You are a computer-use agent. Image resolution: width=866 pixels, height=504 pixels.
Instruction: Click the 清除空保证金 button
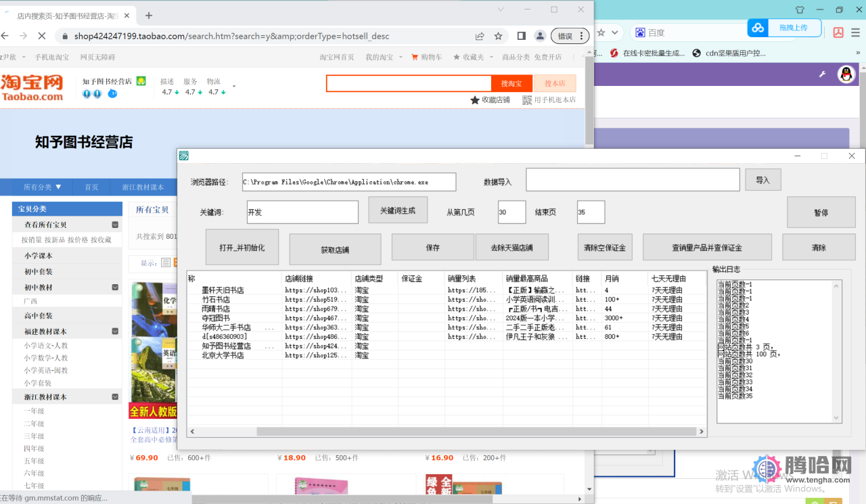(x=605, y=248)
